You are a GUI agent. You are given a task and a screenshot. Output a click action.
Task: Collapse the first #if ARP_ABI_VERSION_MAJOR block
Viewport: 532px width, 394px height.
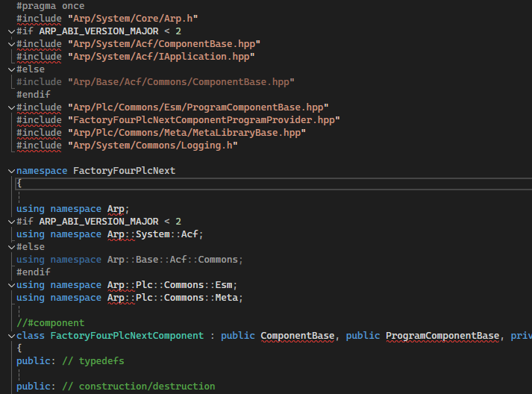(x=10, y=31)
